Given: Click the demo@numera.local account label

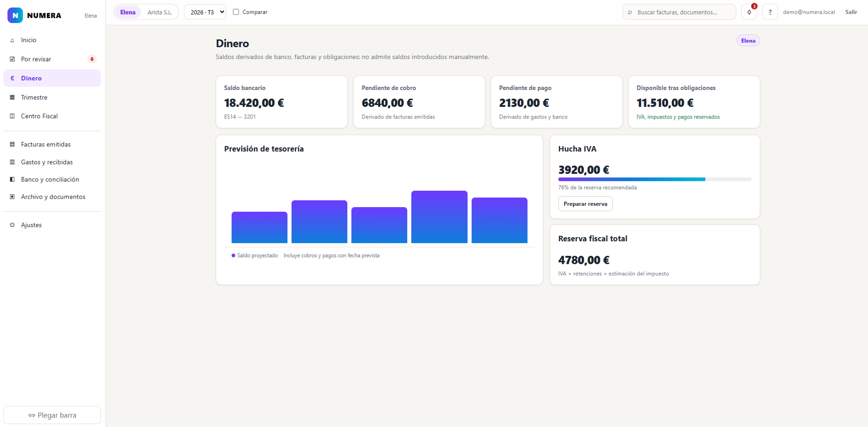Looking at the screenshot, I should tap(809, 12).
